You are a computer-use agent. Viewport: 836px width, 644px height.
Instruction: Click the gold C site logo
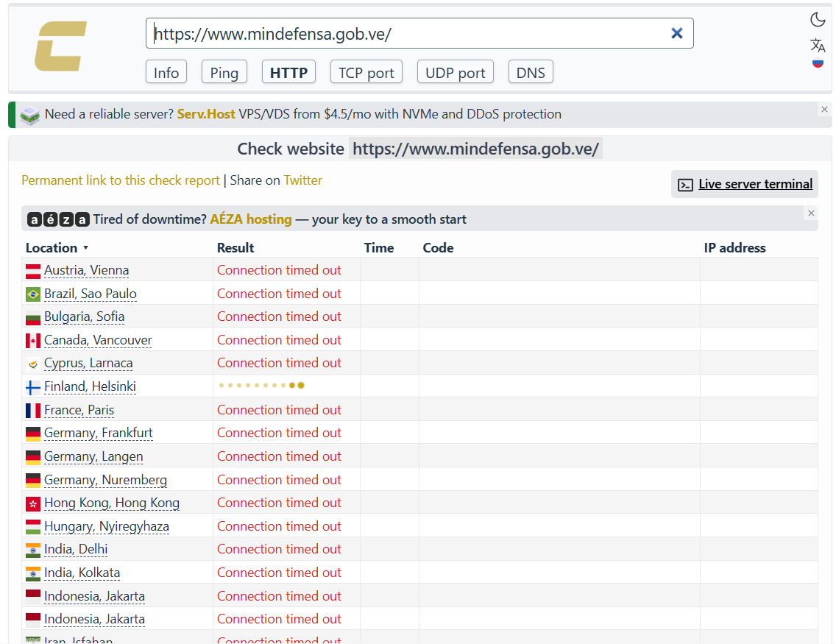point(61,46)
